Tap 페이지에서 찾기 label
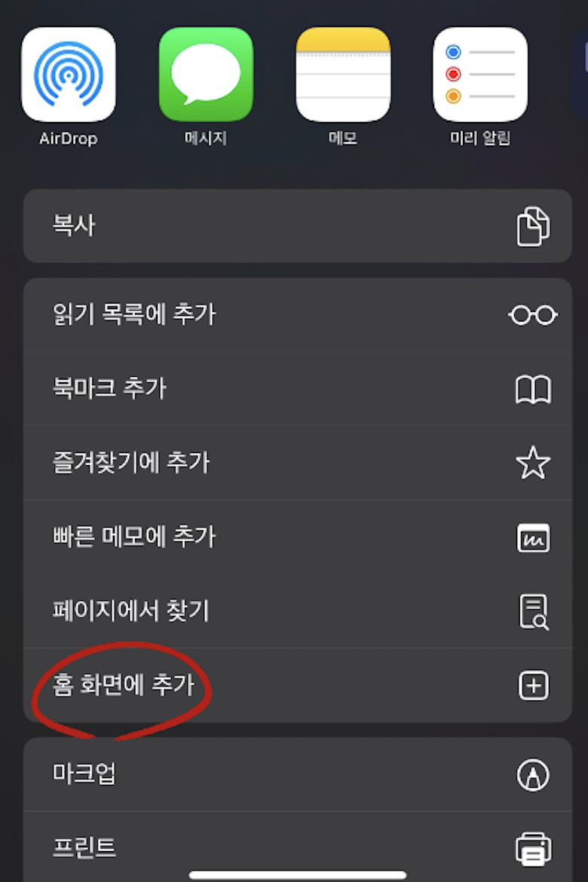The height and width of the screenshot is (882, 588). coord(130,611)
